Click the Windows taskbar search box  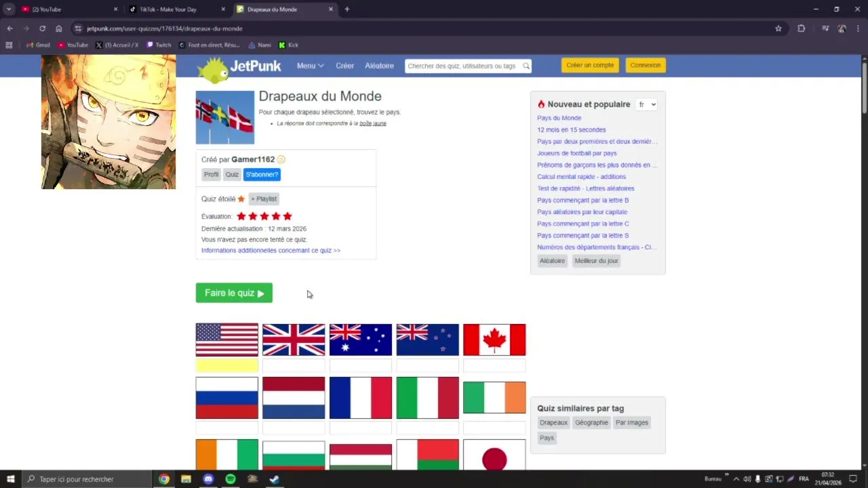tap(85, 479)
